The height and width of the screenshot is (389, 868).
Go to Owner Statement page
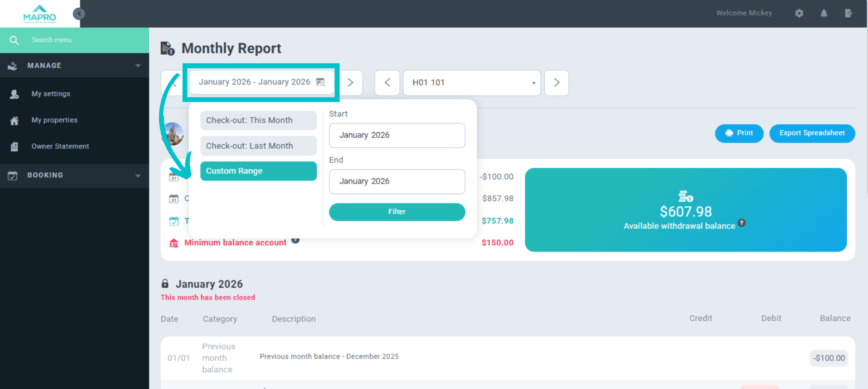pyautogui.click(x=60, y=146)
